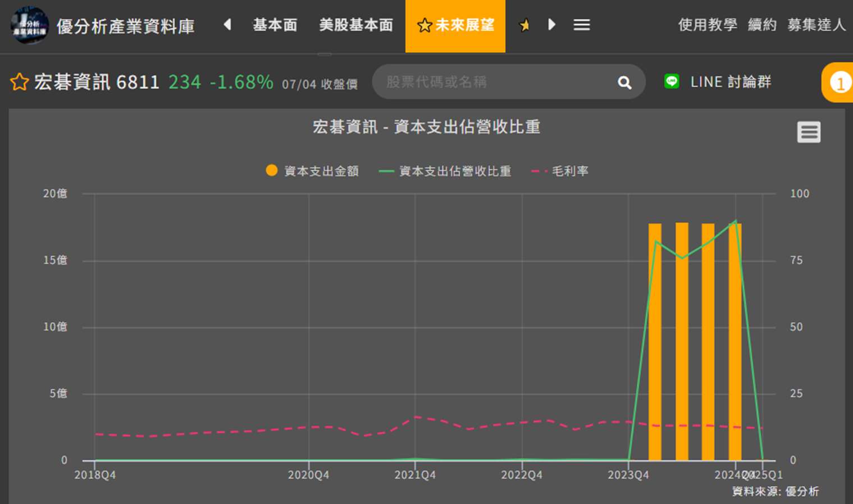Click the right axis value 50

[x=796, y=327]
